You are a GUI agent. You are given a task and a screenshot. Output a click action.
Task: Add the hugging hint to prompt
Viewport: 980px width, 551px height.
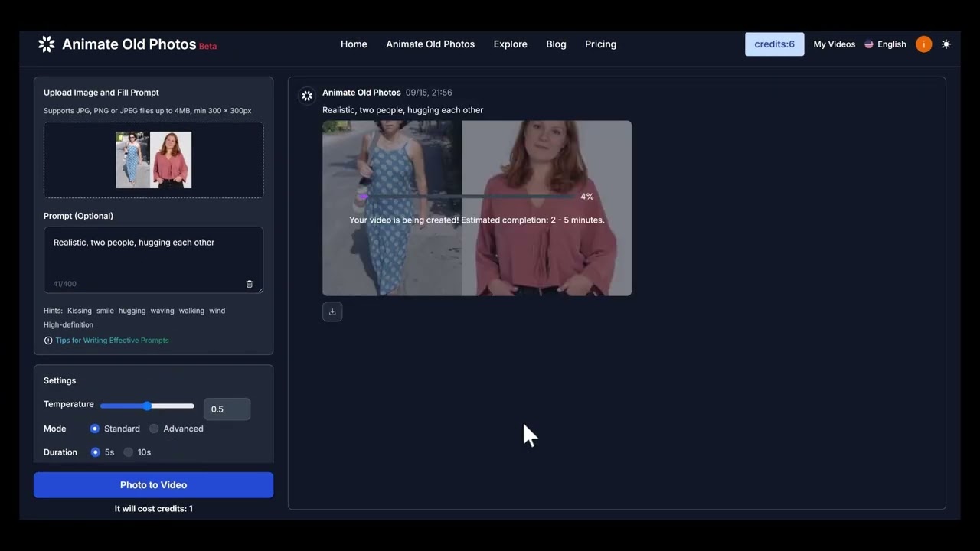pyautogui.click(x=132, y=311)
